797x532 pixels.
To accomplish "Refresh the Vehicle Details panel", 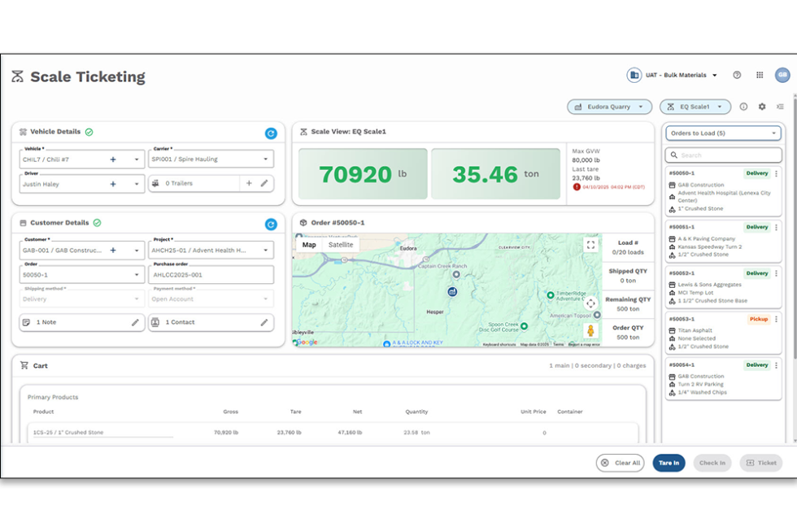I will pyautogui.click(x=271, y=133).
